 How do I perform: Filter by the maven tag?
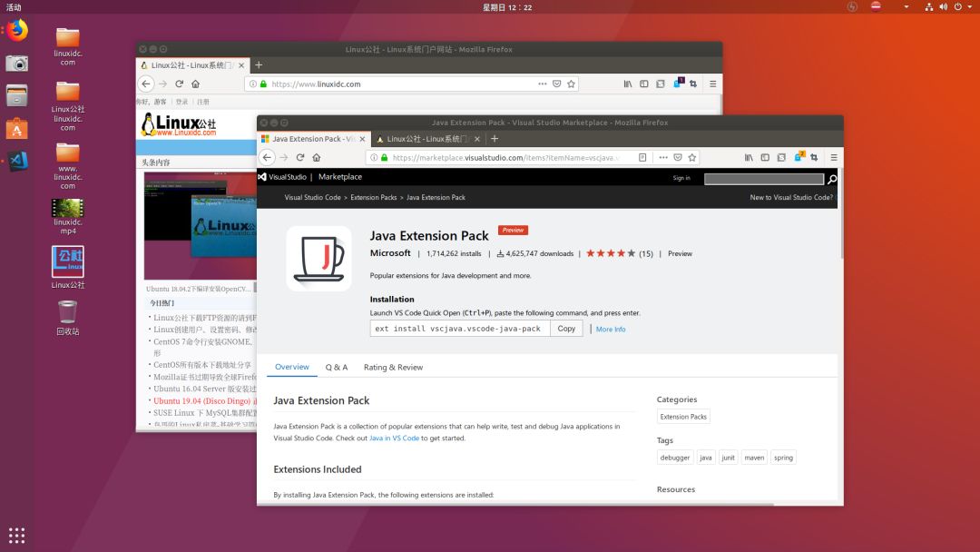754,458
